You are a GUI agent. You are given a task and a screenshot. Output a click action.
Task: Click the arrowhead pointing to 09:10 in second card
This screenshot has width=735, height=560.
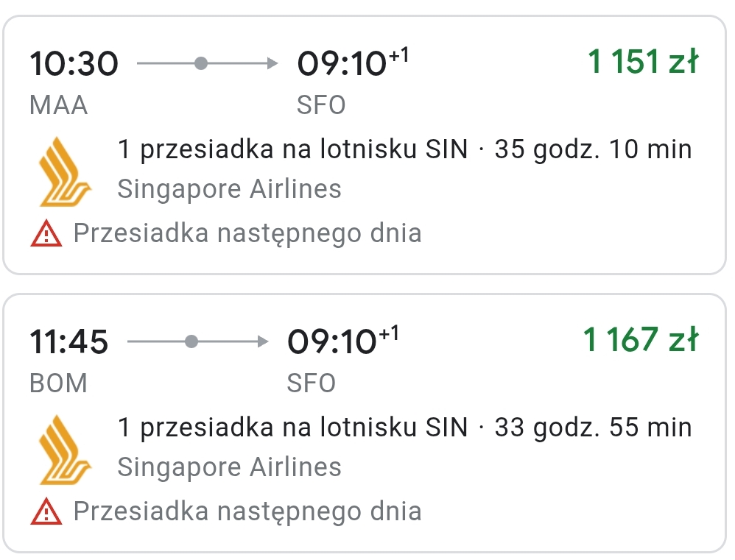(262, 341)
